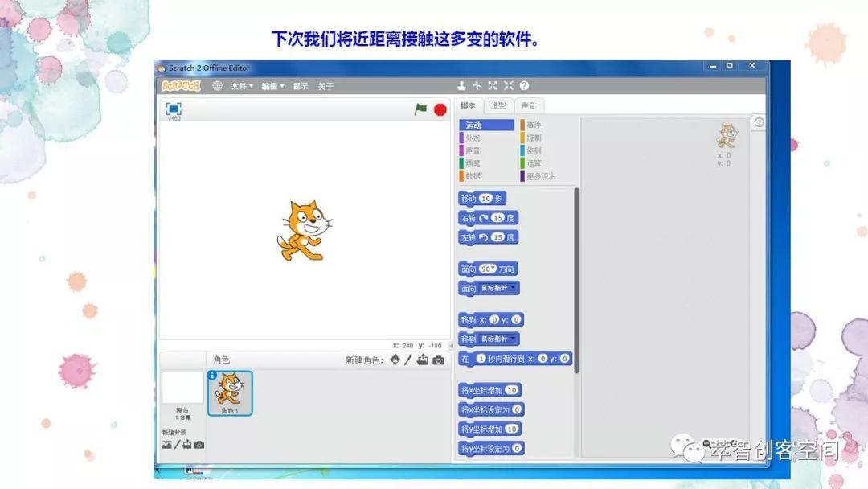Viewport: 868px width, 489px height.
Task: Click value field in 将y坐标设定为 block
Action: coord(517,449)
